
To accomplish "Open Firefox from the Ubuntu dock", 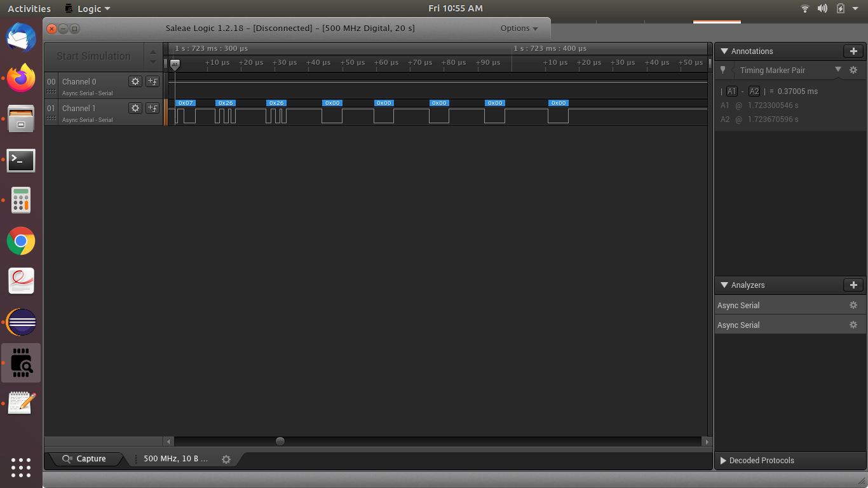I will coord(21,79).
